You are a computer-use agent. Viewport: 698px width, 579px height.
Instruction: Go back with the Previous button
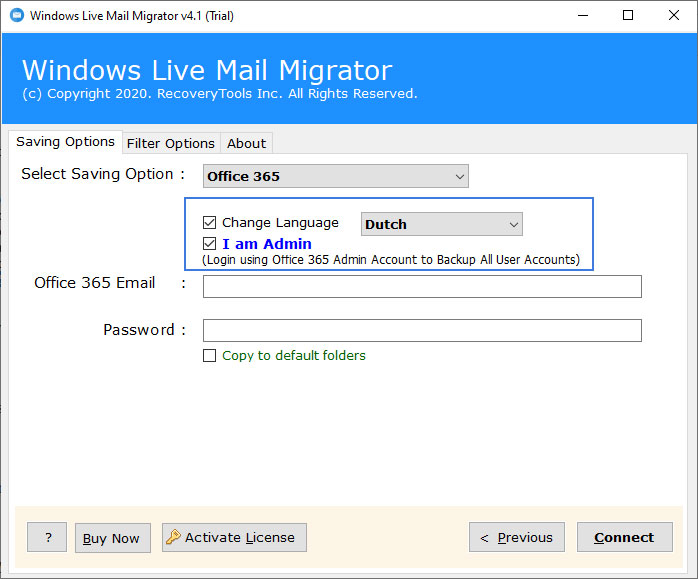(x=517, y=537)
